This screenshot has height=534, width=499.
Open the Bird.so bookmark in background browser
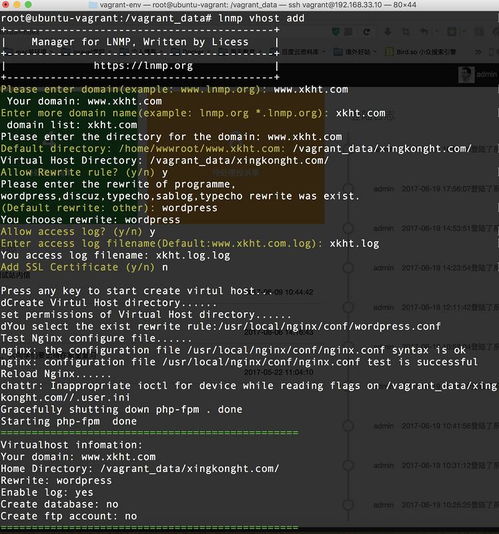[x=421, y=52]
